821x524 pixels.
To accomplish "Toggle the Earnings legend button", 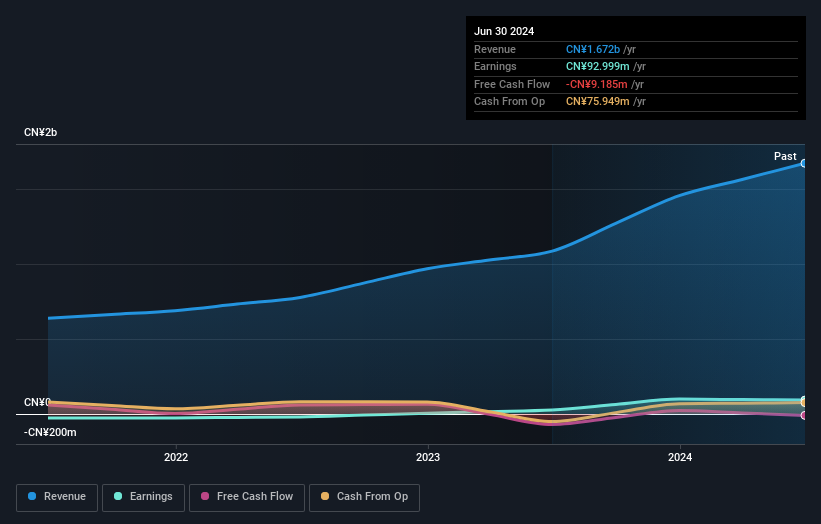I will click(x=143, y=497).
